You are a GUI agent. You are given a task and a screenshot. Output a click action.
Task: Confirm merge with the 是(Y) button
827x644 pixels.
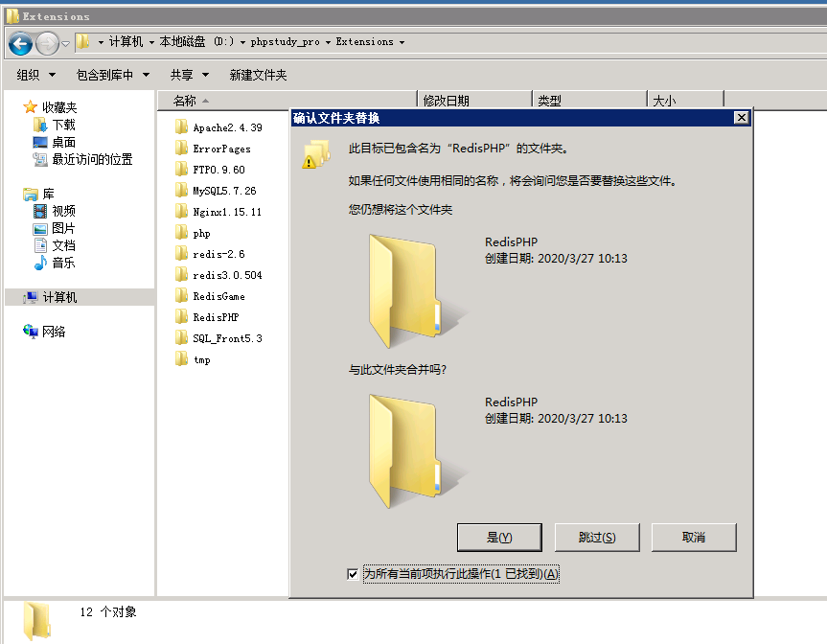click(499, 538)
